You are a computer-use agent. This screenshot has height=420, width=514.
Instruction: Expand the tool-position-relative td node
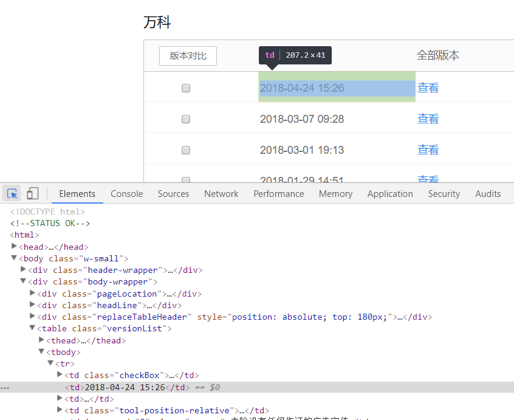(x=60, y=410)
